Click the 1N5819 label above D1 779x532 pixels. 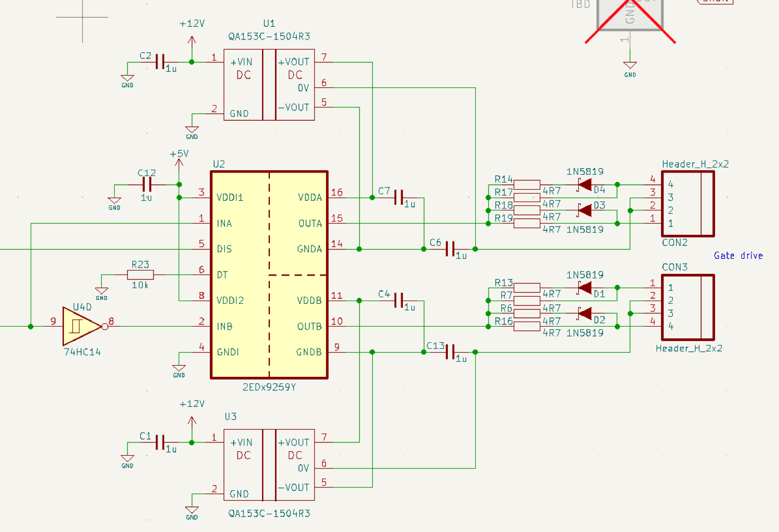pos(585,275)
